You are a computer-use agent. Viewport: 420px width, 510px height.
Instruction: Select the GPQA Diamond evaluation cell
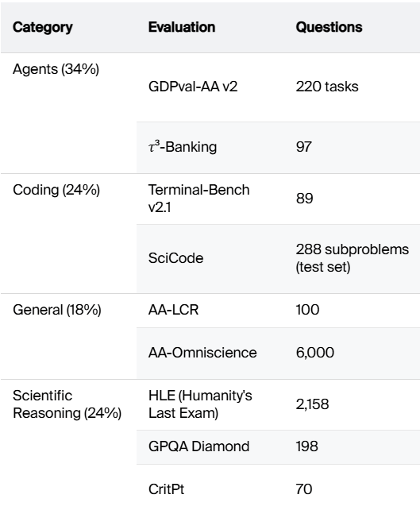[198, 446]
